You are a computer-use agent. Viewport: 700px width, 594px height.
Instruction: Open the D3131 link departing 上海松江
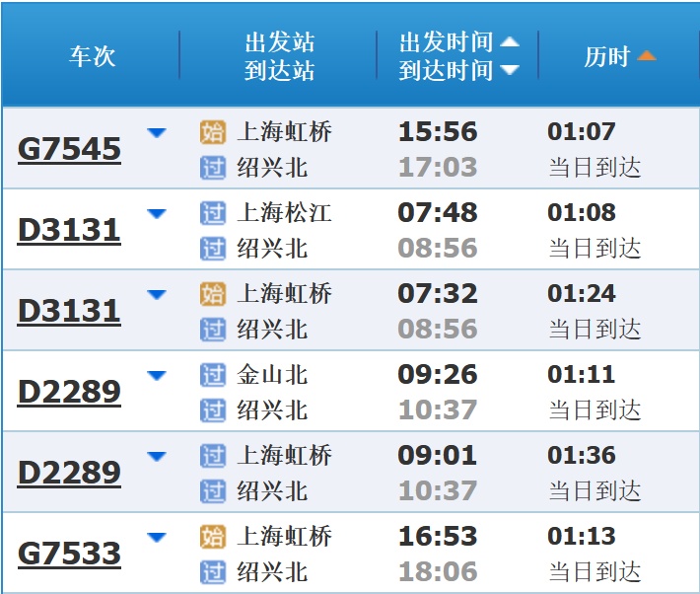pyautogui.click(x=69, y=231)
